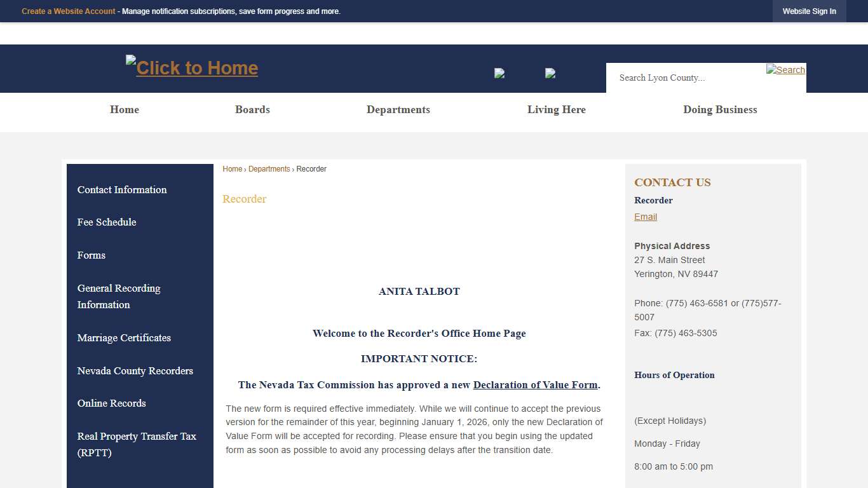Open the Boards navigation menu
Screen dimensions: 868x488
(x=252, y=109)
